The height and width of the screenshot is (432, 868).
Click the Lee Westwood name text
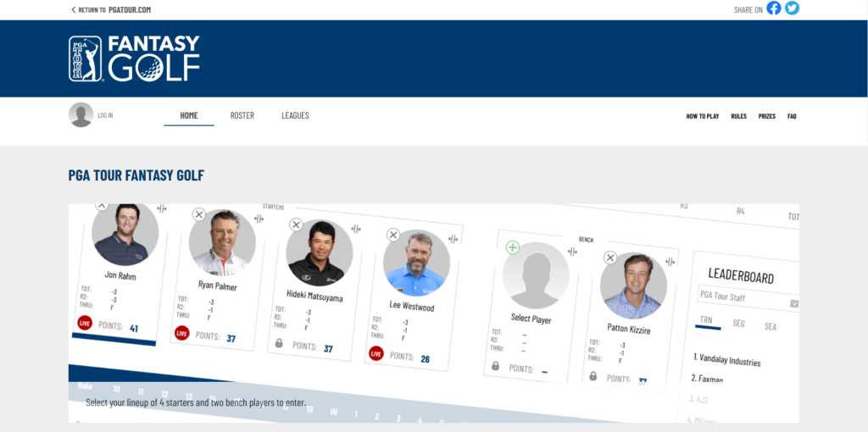pos(411,306)
